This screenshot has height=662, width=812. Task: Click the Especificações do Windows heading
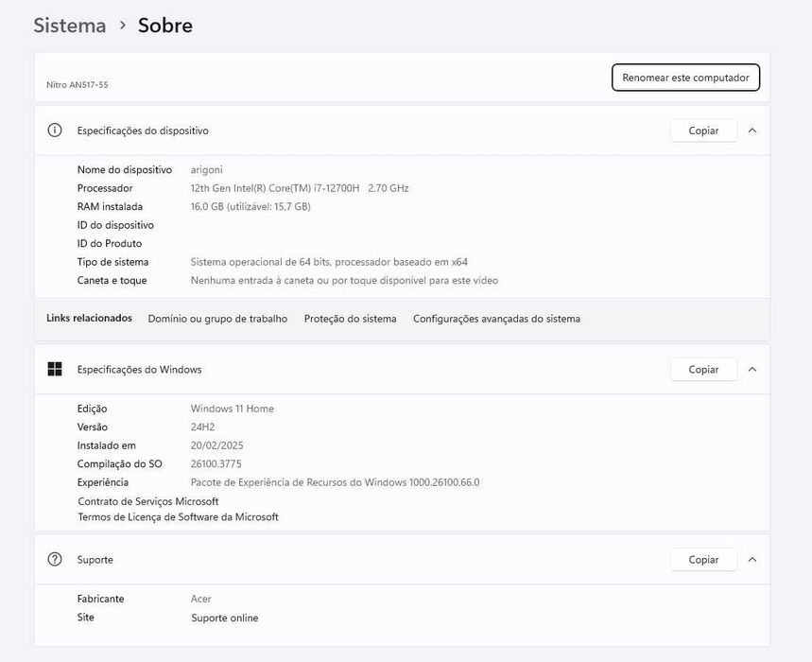(139, 370)
